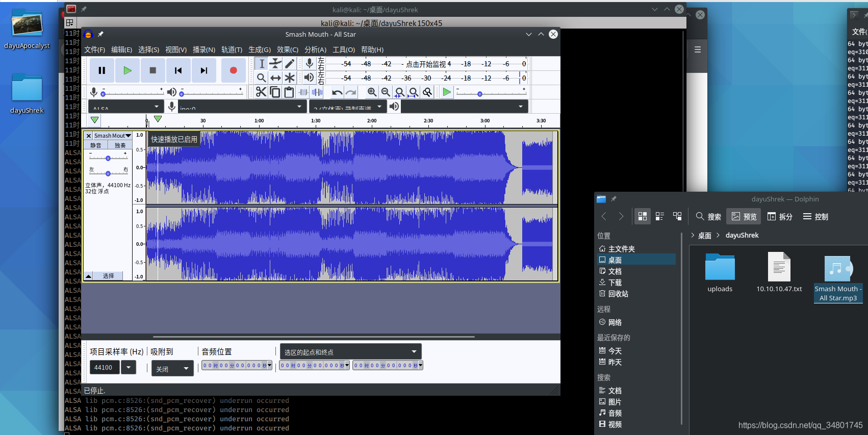Open the audio position format arrow
This screenshot has width=868, height=435.
[x=270, y=365]
